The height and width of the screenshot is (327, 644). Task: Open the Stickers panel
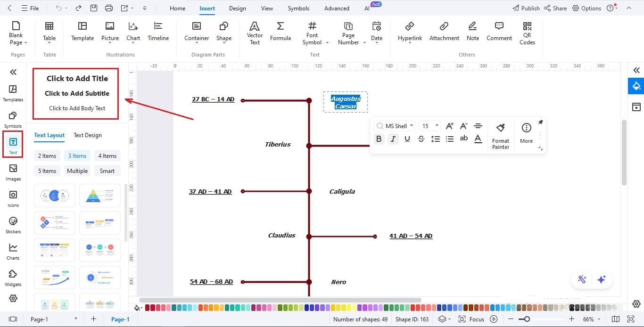[x=13, y=225]
